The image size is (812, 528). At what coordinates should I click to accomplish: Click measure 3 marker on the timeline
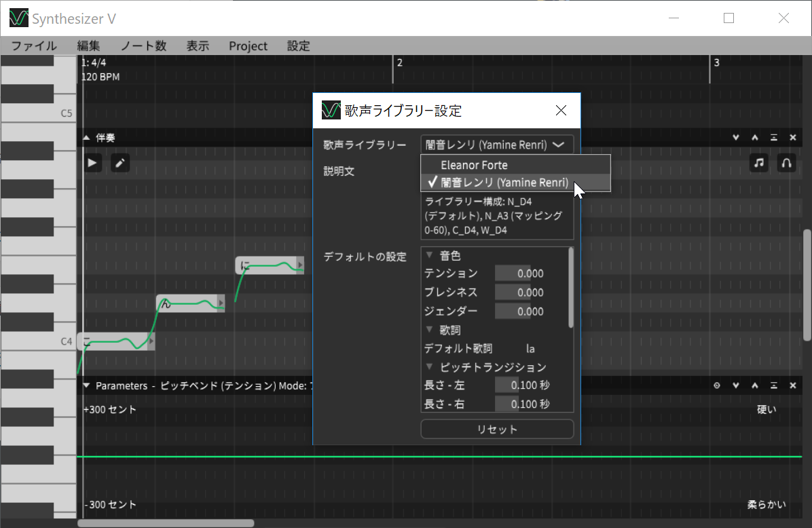pyautogui.click(x=717, y=62)
